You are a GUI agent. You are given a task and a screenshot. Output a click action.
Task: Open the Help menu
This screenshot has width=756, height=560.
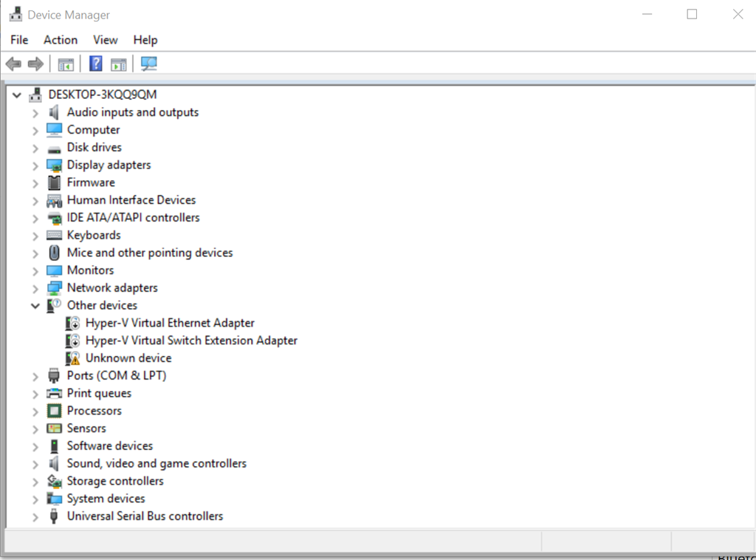(x=145, y=40)
